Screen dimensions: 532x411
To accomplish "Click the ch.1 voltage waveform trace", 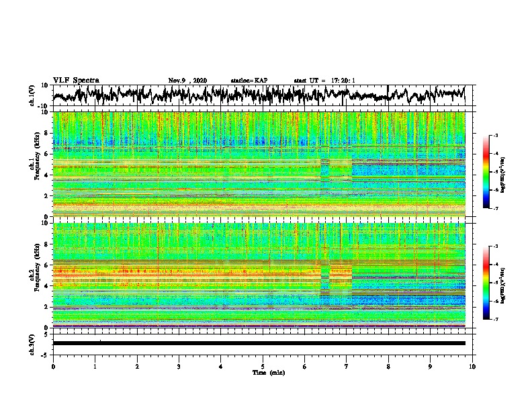I will [x=259, y=95].
